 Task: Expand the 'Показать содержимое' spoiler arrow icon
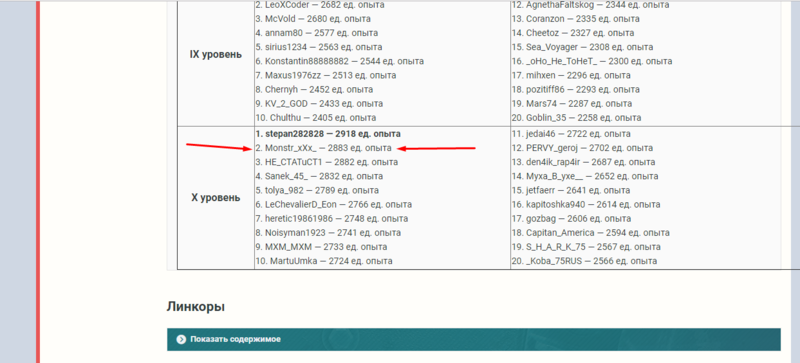(181, 339)
